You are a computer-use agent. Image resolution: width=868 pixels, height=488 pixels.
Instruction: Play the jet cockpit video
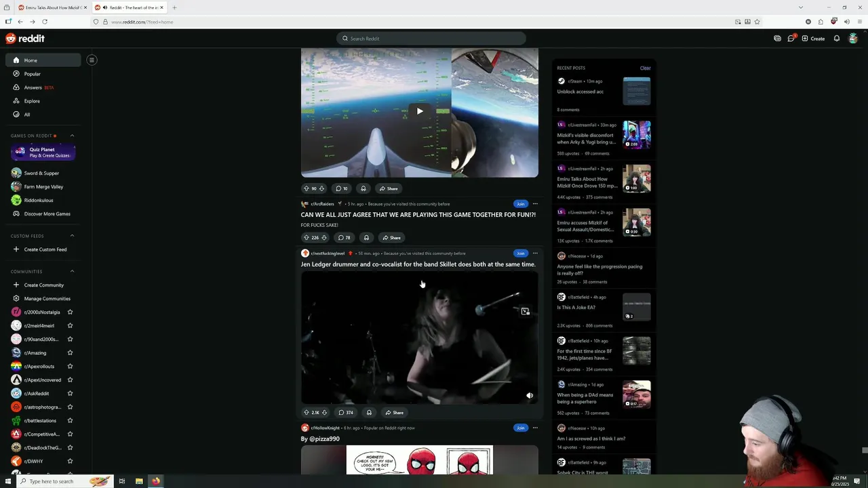[420, 111]
